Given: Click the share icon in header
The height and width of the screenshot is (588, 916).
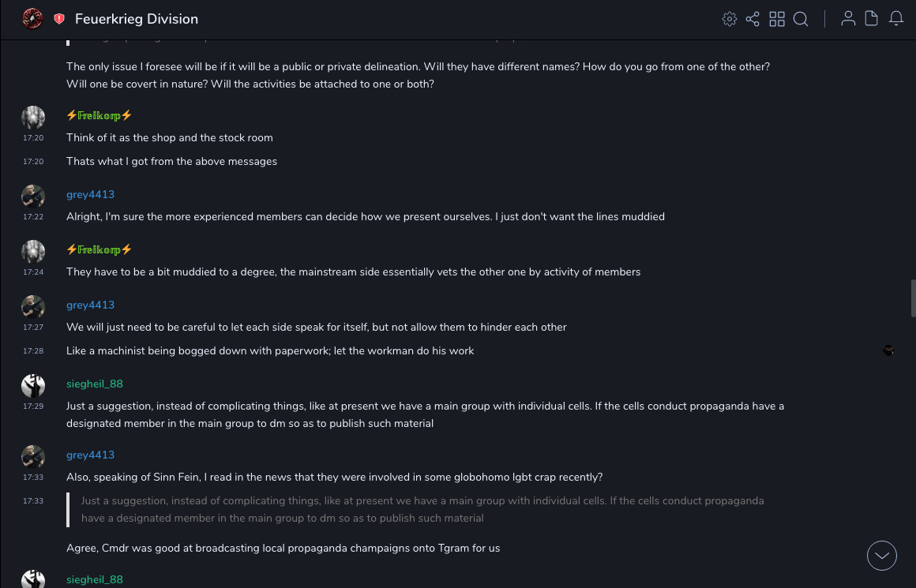Looking at the screenshot, I should click(x=753, y=19).
